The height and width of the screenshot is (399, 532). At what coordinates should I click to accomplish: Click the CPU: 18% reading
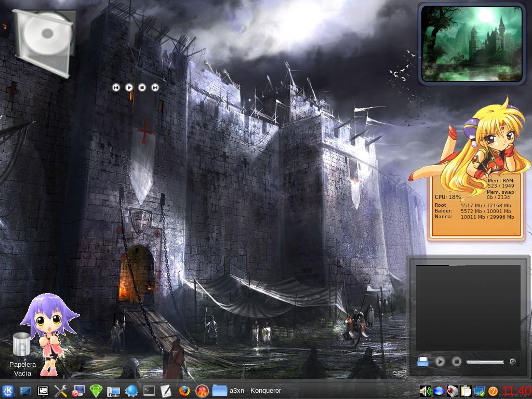pos(448,197)
